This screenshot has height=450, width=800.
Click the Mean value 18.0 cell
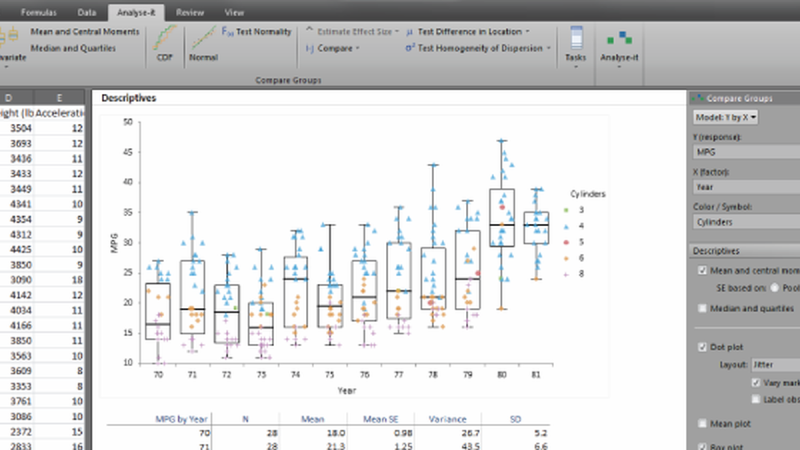pyautogui.click(x=336, y=433)
